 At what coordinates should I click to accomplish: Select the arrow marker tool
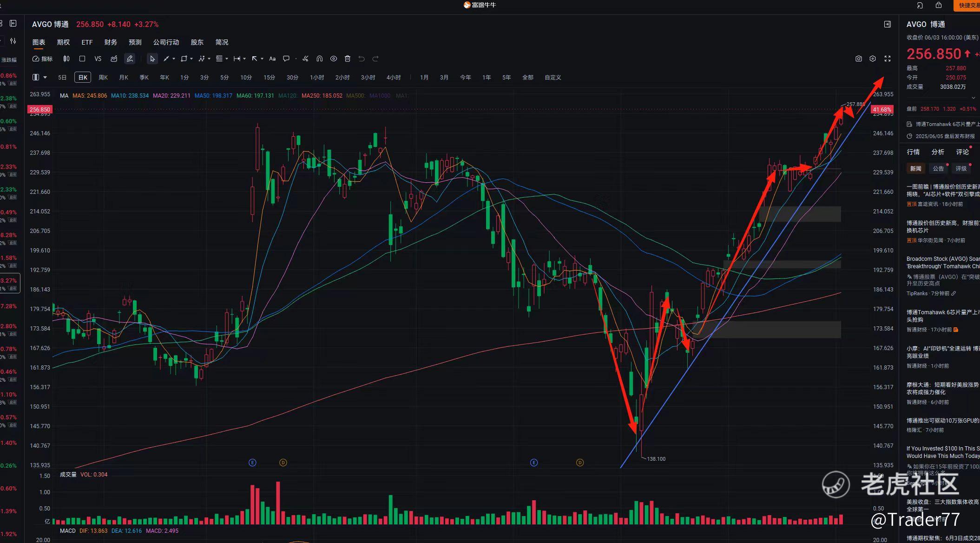(x=255, y=59)
